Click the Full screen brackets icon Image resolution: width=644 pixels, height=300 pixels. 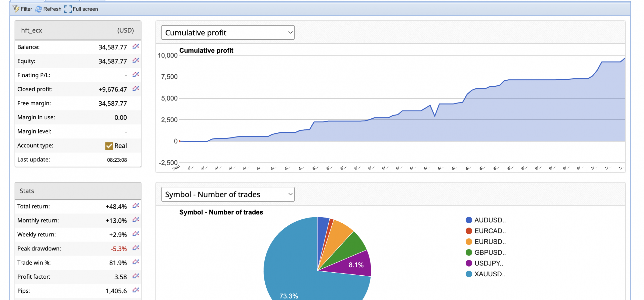68,9
